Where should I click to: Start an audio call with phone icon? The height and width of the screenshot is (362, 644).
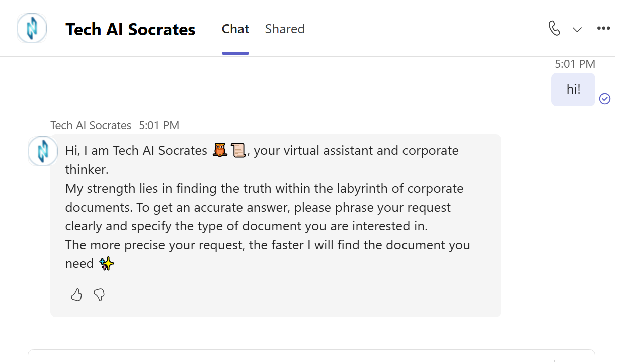(554, 28)
